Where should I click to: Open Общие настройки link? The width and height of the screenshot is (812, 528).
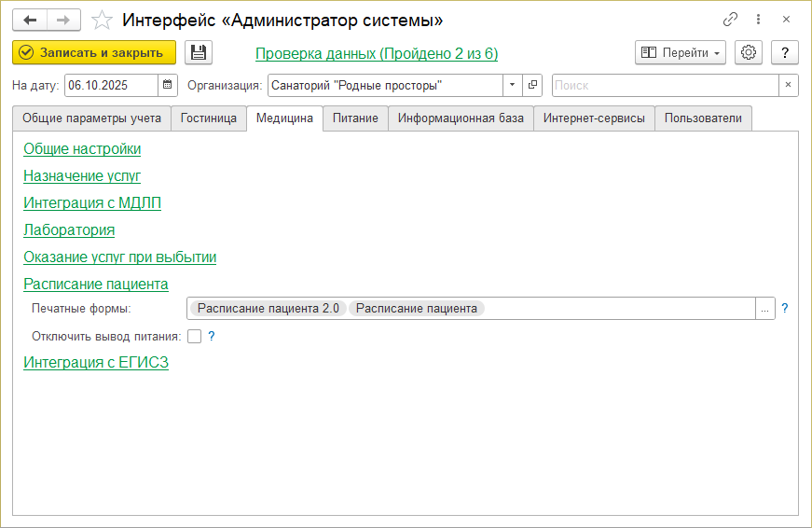coord(82,149)
